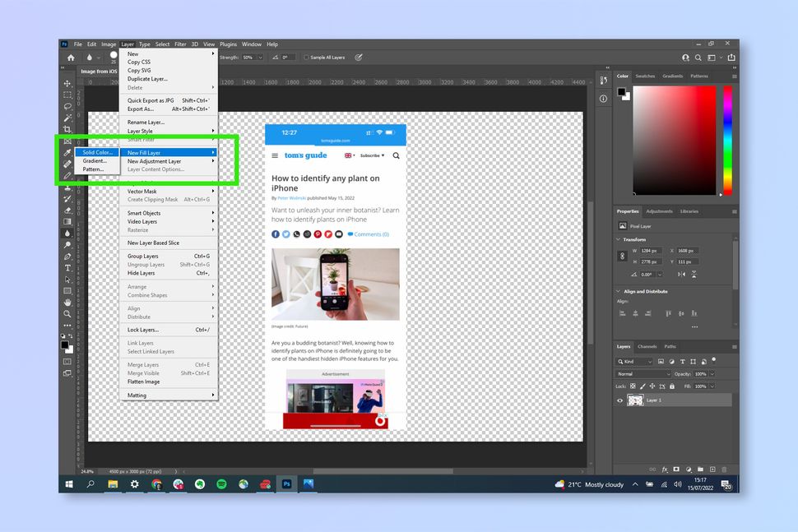Click the foreground color swatch in toolbar
This screenshot has height=532, width=798.
[x=65, y=345]
